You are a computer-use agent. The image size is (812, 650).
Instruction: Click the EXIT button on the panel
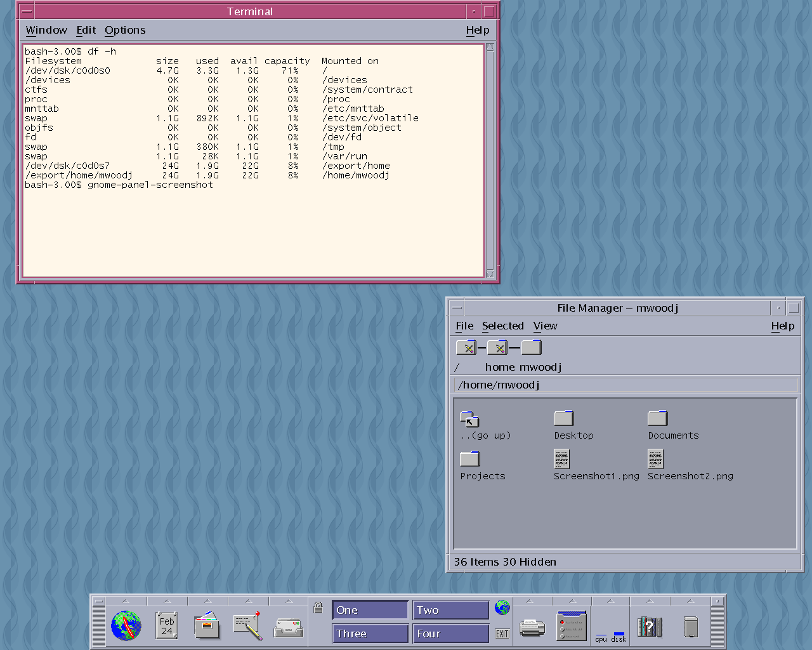pos(502,633)
